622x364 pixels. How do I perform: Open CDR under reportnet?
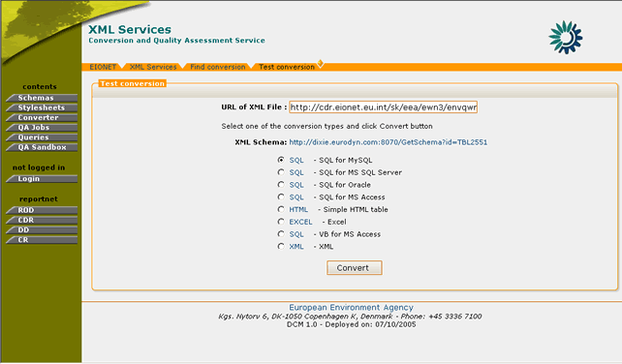[x=42, y=220]
